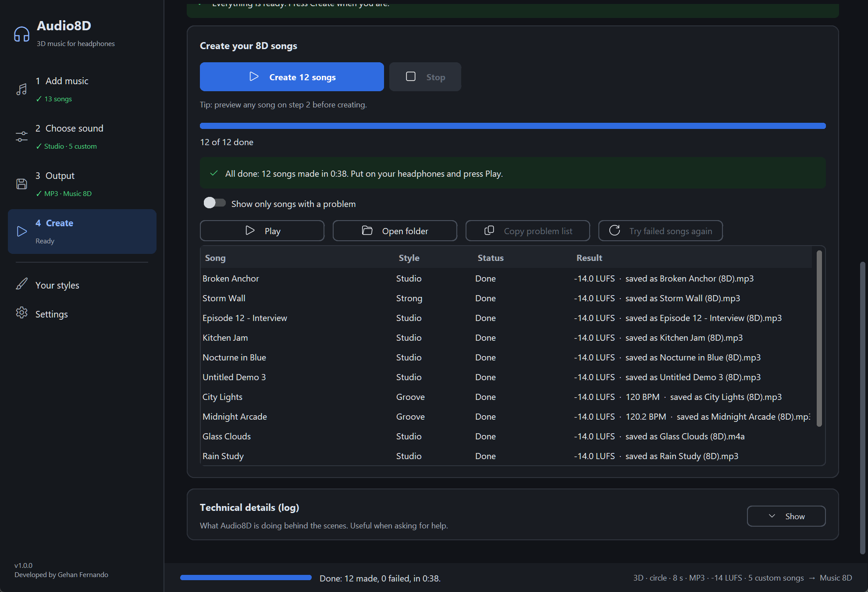The height and width of the screenshot is (592, 868).
Task: Click the copy icon in Copy problem list
Action: [x=489, y=231]
